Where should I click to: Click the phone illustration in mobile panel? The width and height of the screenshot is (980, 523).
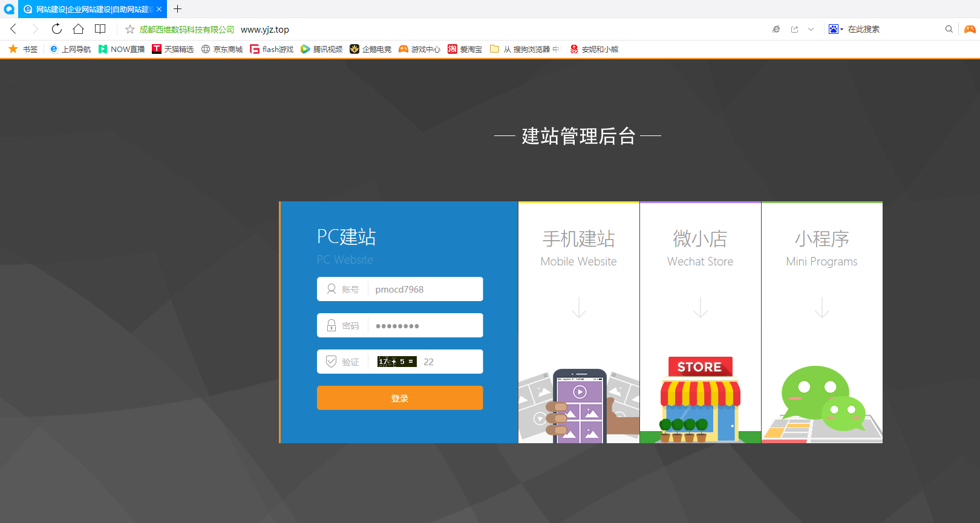(579, 406)
